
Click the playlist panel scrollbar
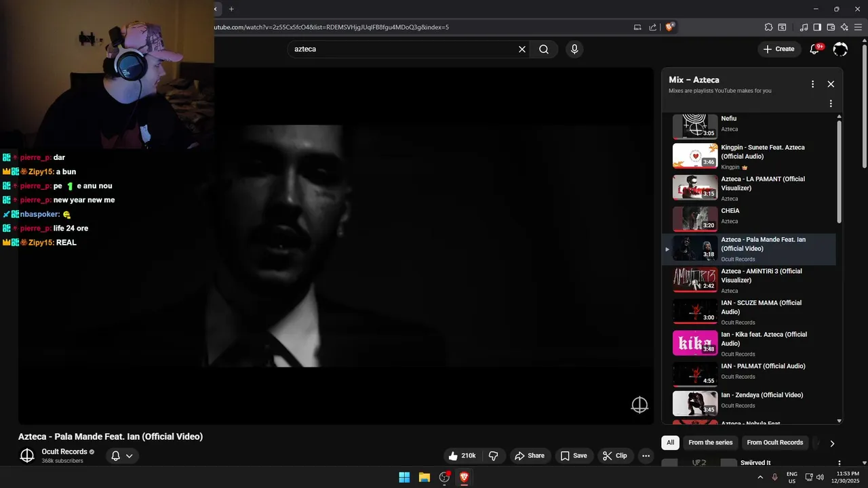point(840,171)
